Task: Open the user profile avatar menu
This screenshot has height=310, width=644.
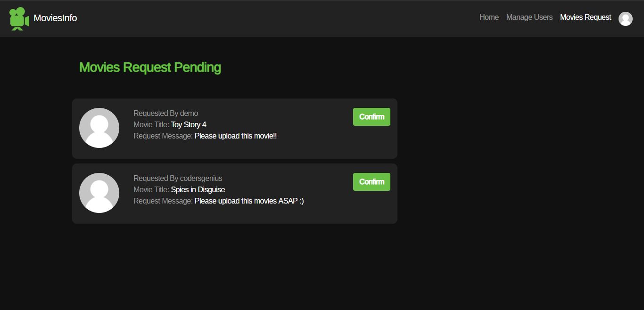Action: click(x=625, y=18)
